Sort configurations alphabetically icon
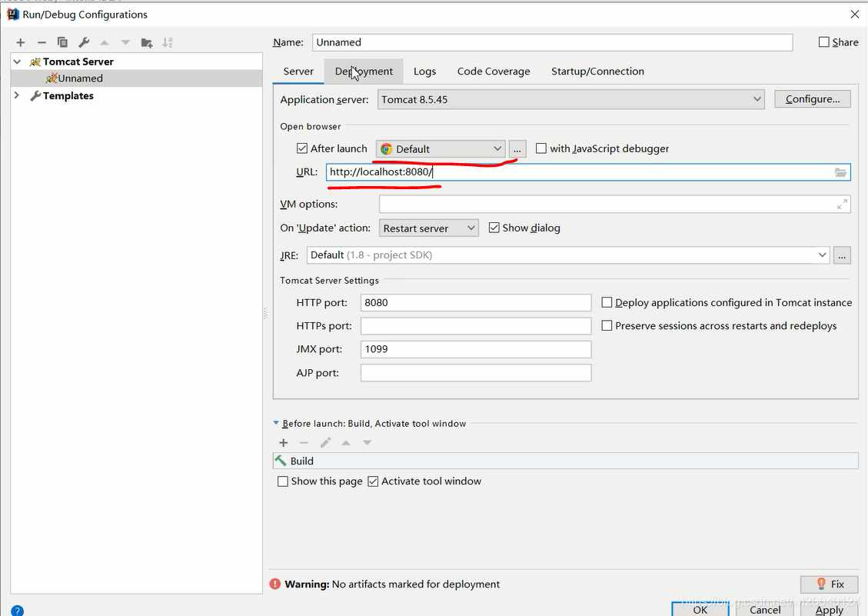The image size is (868, 616). pyautogui.click(x=168, y=42)
